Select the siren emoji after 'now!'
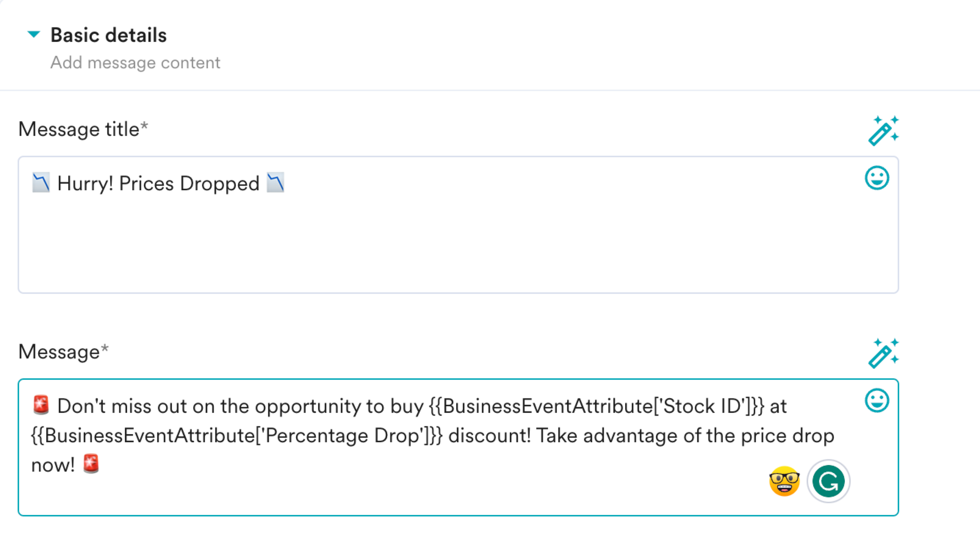980x537 pixels. pos(90,463)
